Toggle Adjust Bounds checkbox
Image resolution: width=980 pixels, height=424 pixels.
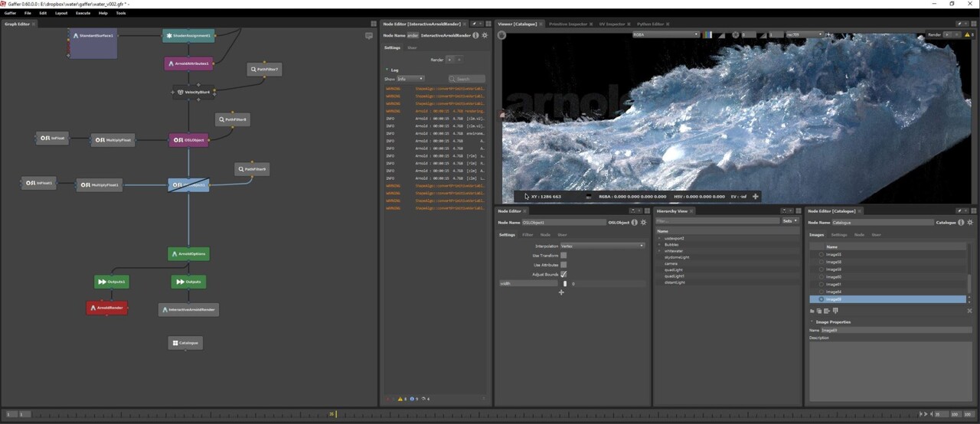[x=563, y=274]
